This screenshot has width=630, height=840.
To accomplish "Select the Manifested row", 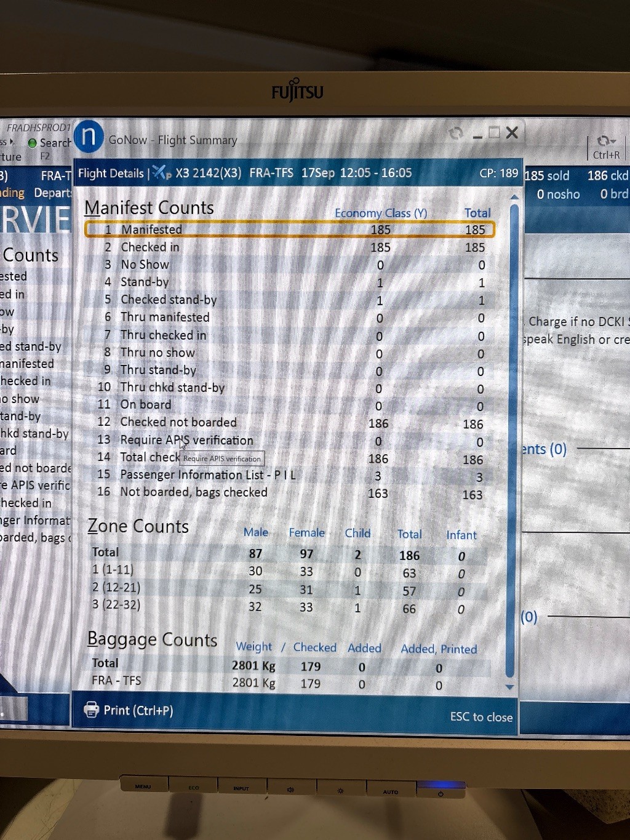I will [x=289, y=230].
